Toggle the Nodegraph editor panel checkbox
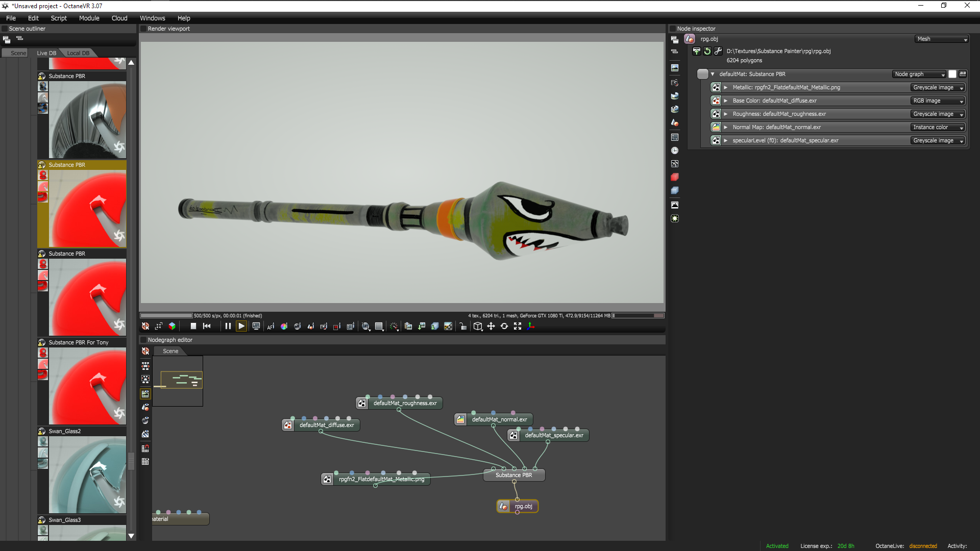Screen dimensions: 980x551 coord(143,340)
